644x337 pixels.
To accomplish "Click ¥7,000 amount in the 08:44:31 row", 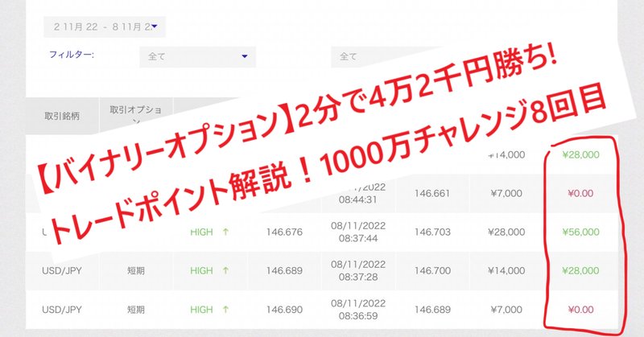I will (x=506, y=193).
